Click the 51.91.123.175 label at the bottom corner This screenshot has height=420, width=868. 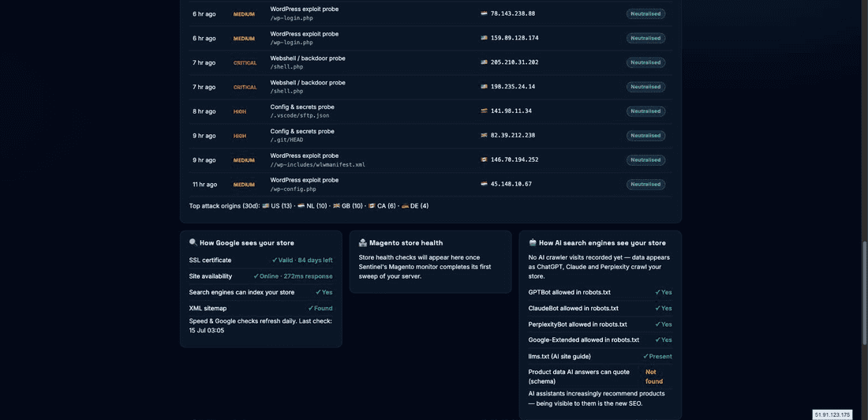point(832,414)
